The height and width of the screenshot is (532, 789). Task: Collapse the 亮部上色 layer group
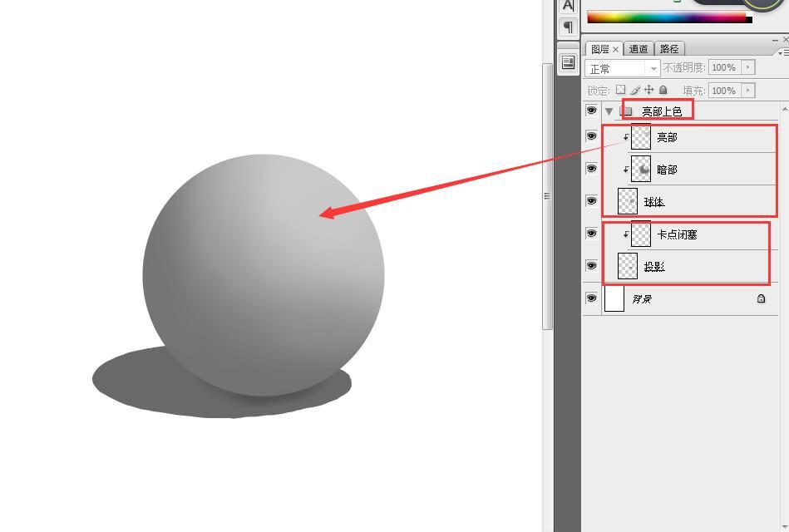(x=609, y=111)
